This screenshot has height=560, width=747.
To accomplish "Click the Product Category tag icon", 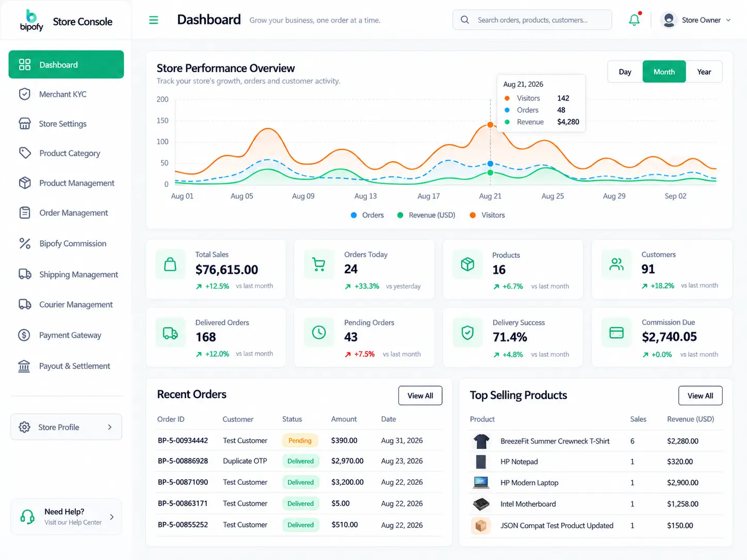I will click(24, 153).
